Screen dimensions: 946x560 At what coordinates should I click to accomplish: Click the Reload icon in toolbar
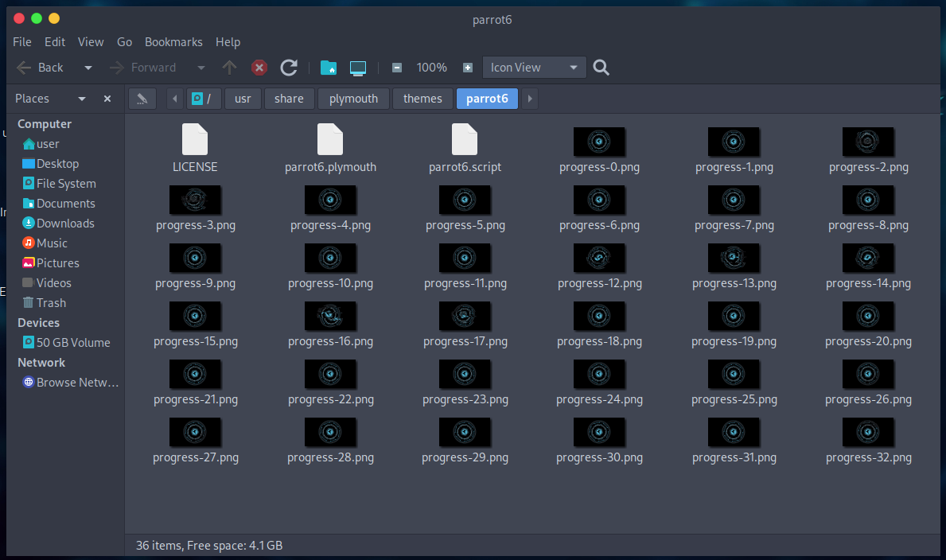289,68
